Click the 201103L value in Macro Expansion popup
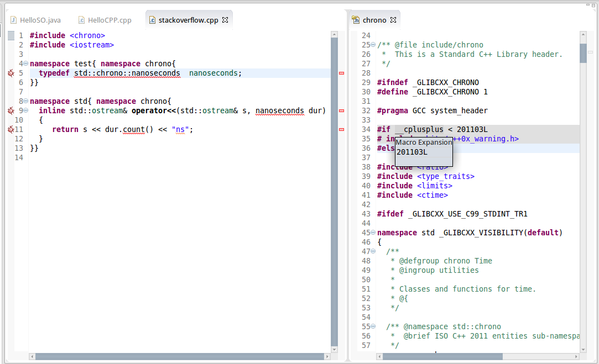The height and width of the screenshot is (364, 599). [x=412, y=152]
